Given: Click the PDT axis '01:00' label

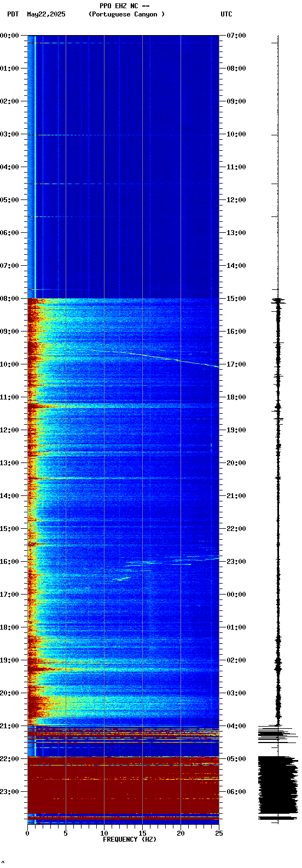Looking at the screenshot, I should click(x=9, y=68).
